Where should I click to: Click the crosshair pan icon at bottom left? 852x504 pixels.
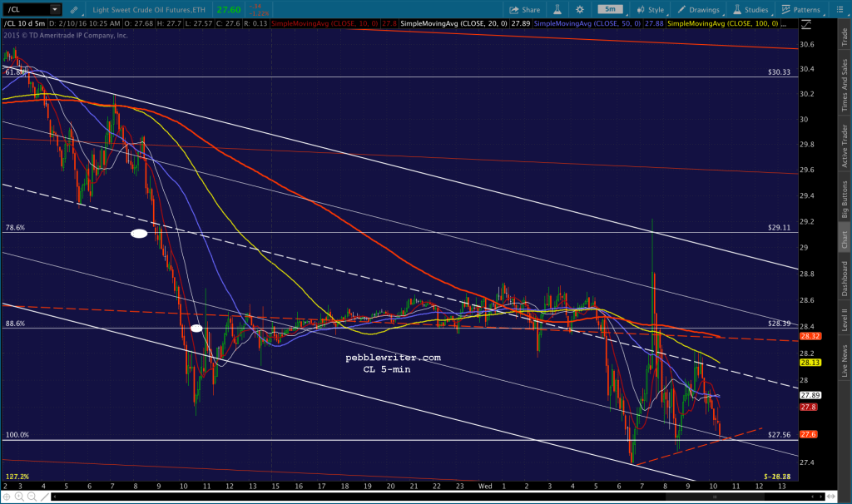click(x=7, y=497)
